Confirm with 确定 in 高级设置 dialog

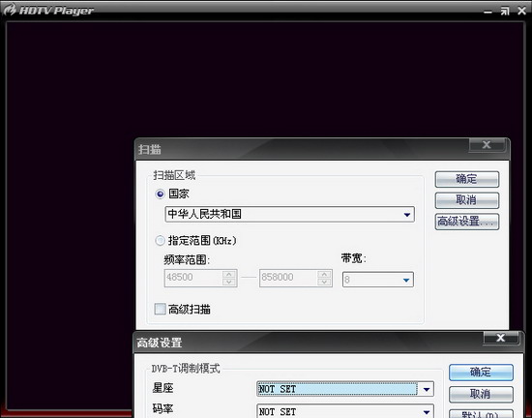(481, 373)
